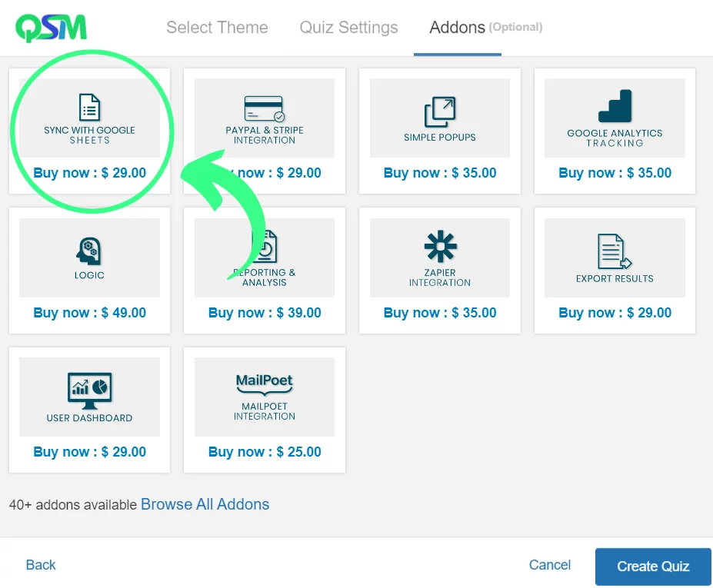
Task: Click the Export Results label
Action: pos(615,278)
